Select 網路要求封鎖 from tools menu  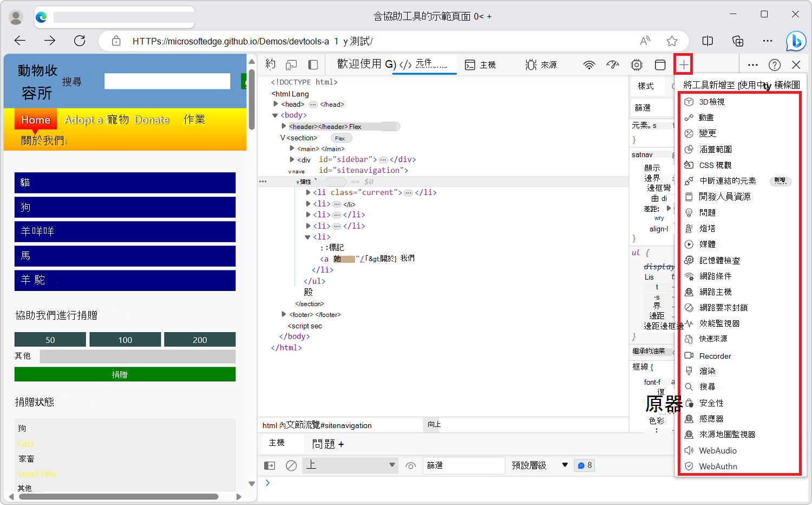pyautogui.click(x=739, y=307)
